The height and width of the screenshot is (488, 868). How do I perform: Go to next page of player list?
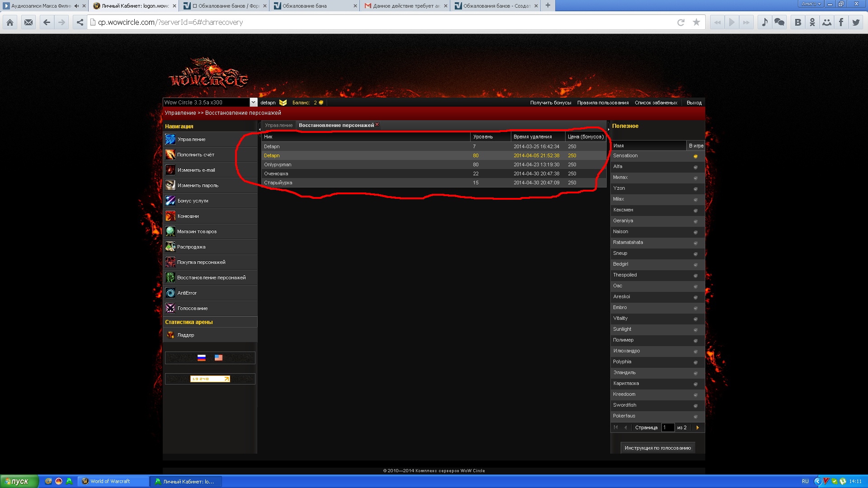697,427
